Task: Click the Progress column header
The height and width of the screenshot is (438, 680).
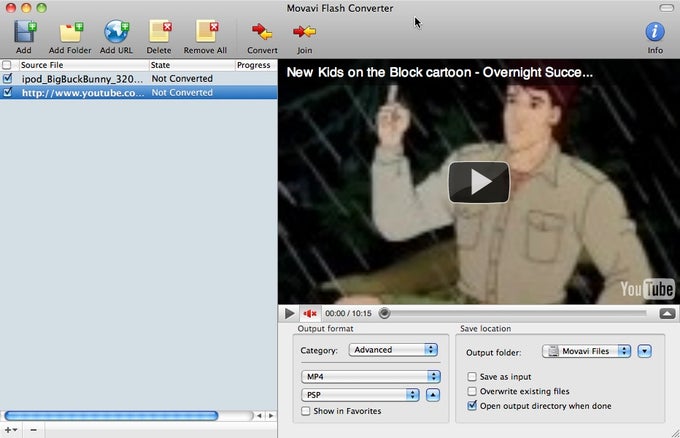Action: 255,65
